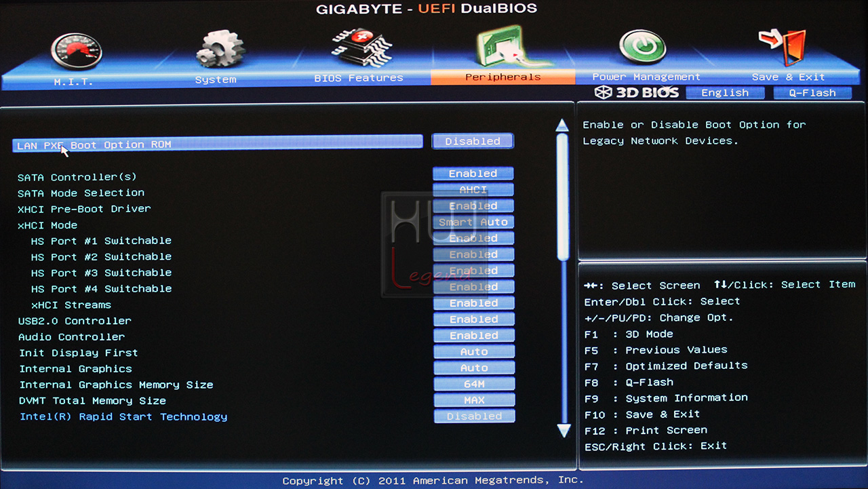
Task: Switch to the System tab
Action: click(216, 79)
